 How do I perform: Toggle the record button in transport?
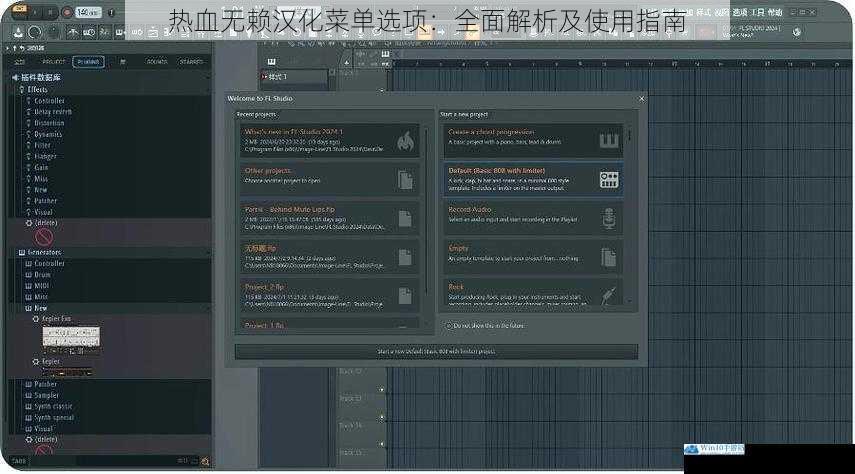click(67, 11)
